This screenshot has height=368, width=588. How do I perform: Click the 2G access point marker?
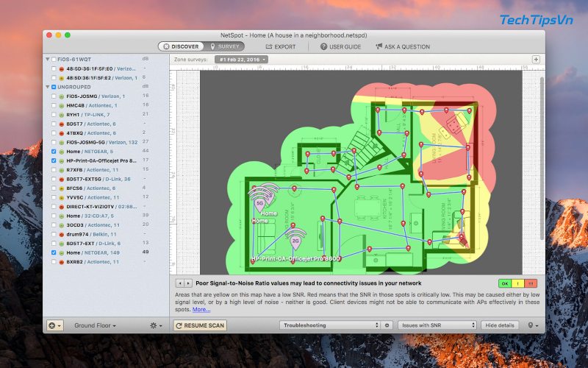pos(295,242)
